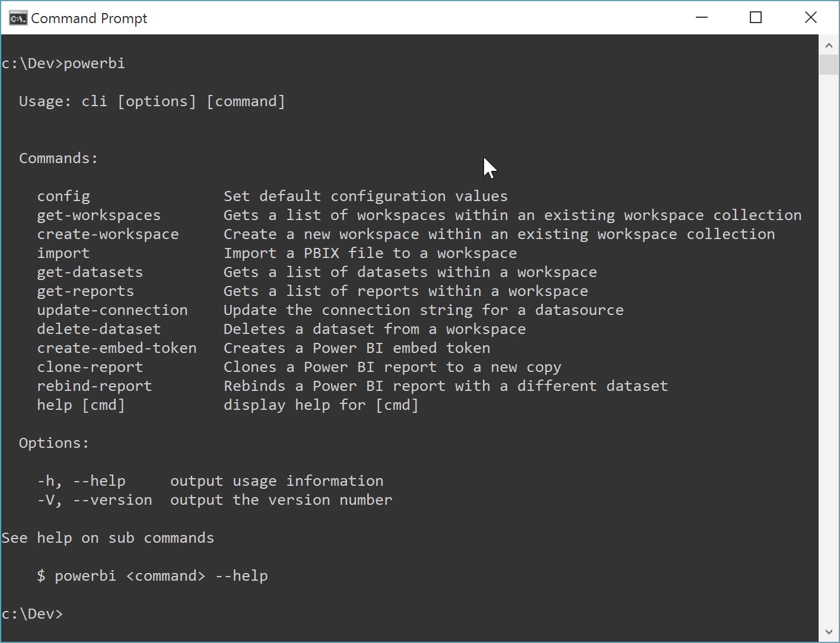Minimize the Command Prompt window
840x643 pixels.
(702, 18)
